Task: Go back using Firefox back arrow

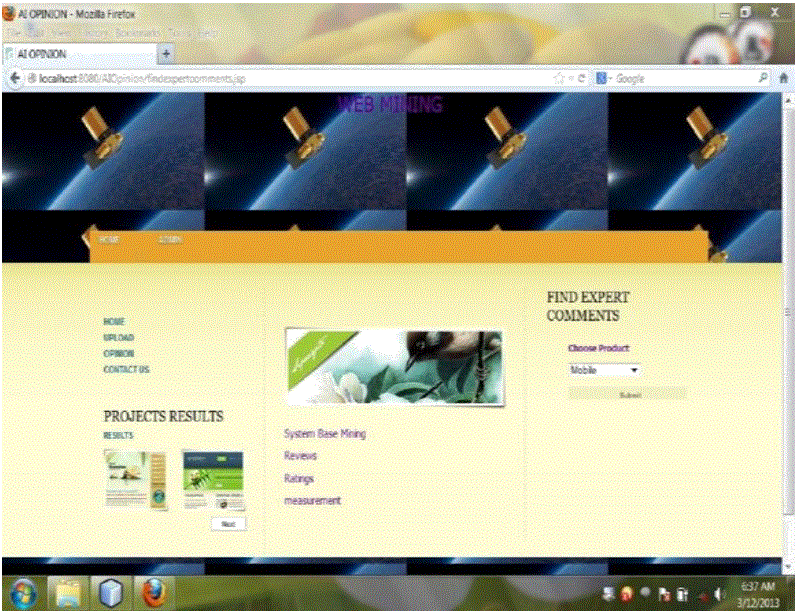Action: (x=15, y=78)
